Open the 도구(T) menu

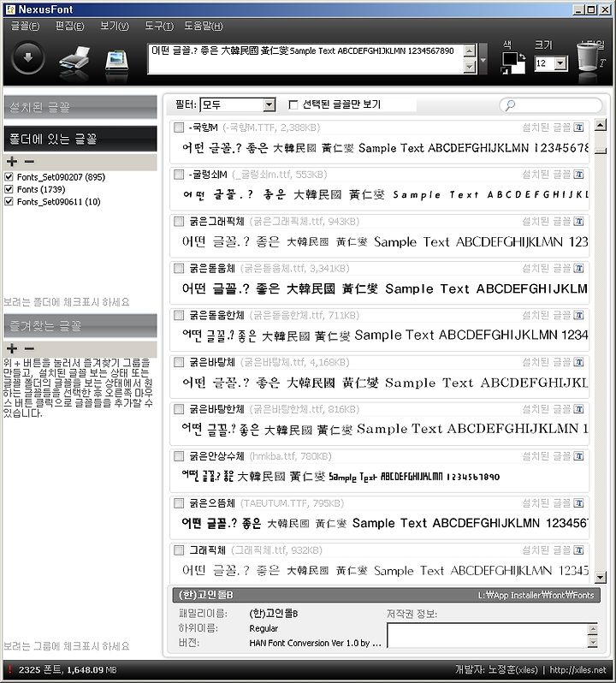[x=159, y=27]
